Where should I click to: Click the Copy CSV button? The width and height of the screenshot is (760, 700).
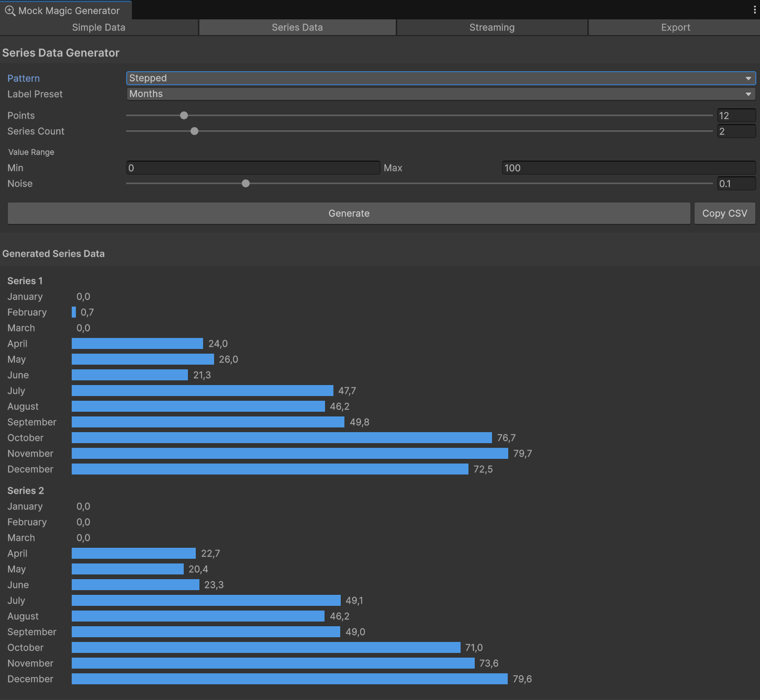tap(725, 213)
